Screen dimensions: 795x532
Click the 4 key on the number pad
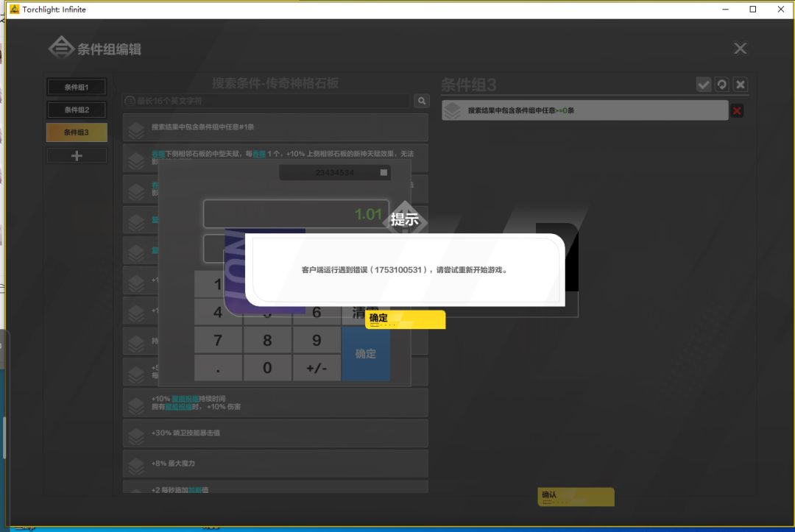[x=218, y=312]
